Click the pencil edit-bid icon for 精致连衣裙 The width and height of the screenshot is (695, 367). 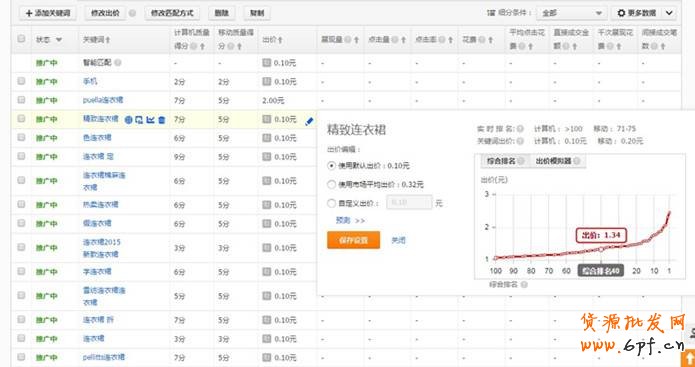point(309,121)
